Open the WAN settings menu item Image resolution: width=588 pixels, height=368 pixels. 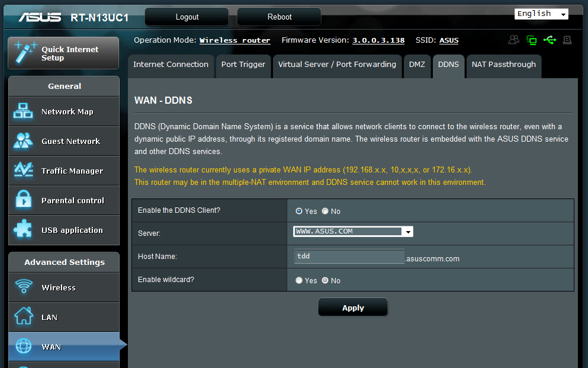(64, 347)
